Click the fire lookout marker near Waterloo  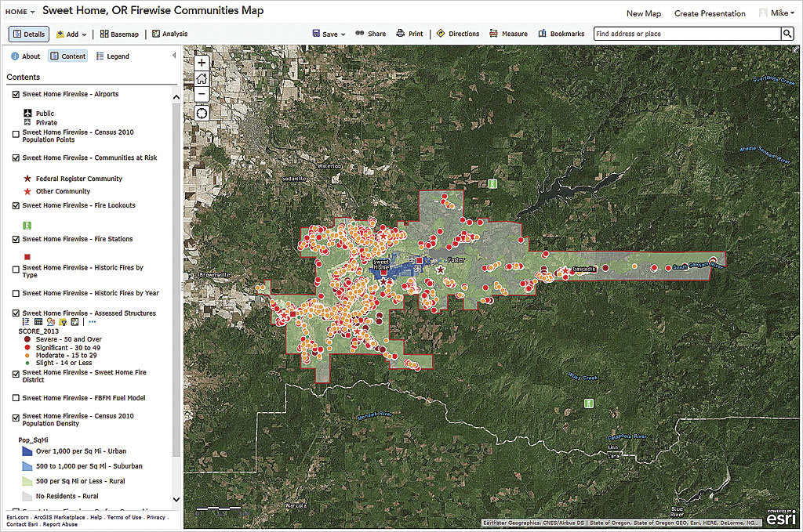492,183
